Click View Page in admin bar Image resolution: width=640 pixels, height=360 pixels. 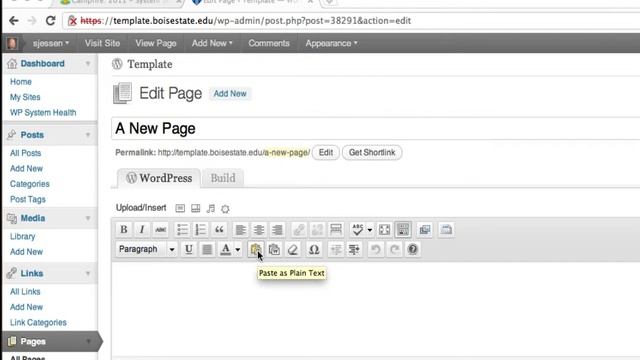tap(156, 43)
